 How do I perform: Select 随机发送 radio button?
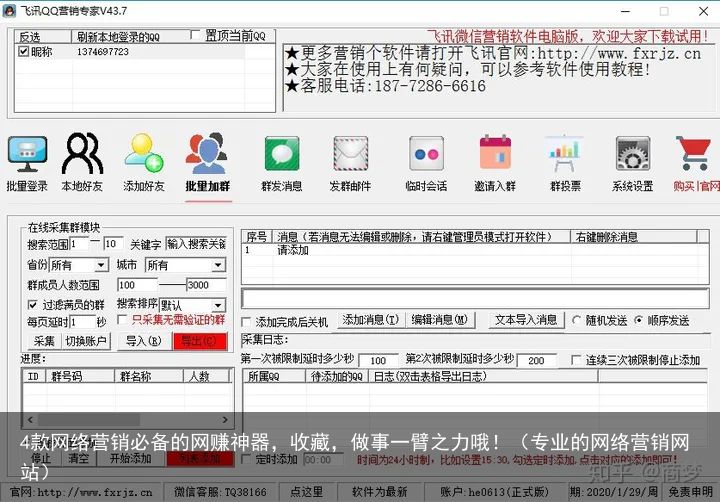(577, 320)
